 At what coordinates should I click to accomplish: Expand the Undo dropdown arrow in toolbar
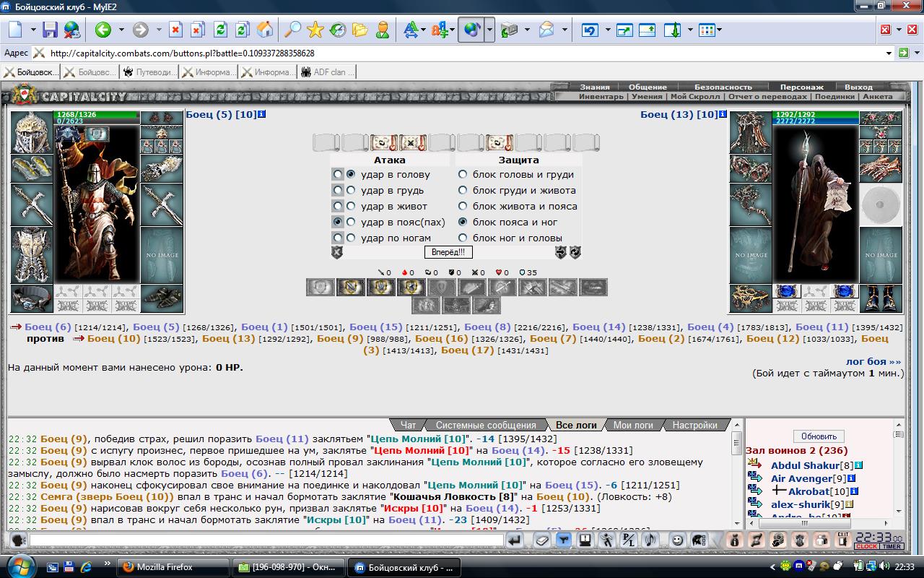coord(608,30)
